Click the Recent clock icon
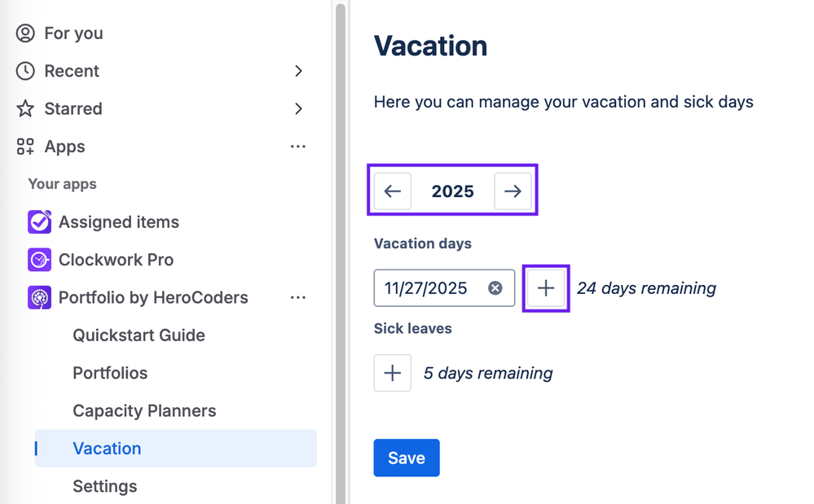 (x=26, y=71)
